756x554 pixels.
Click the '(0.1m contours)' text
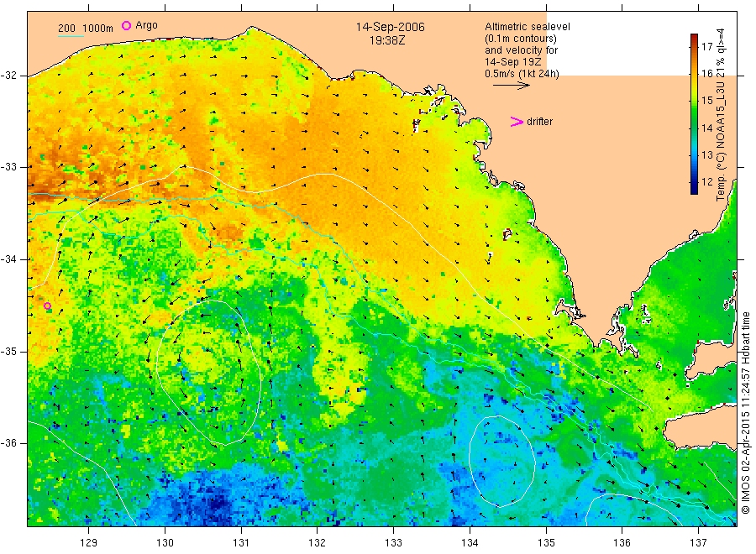521,39
